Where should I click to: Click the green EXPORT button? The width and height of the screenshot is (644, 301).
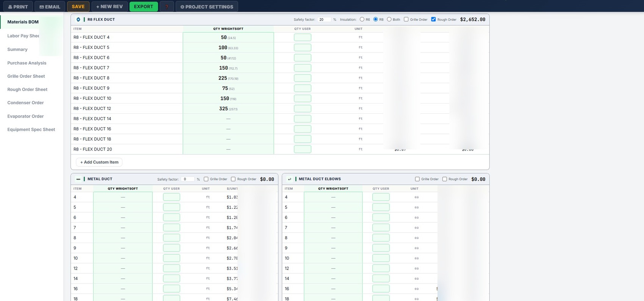point(144,6)
